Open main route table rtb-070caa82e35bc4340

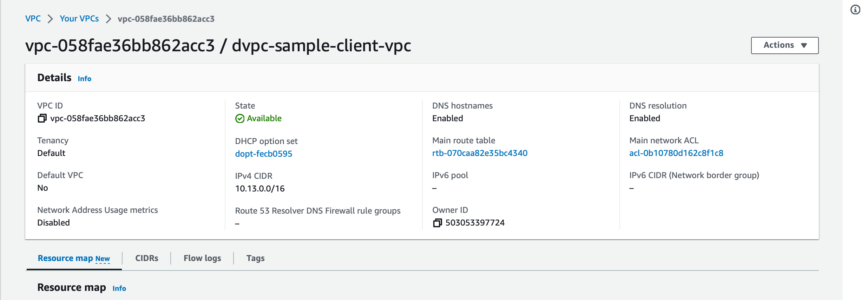click(x=480, y=153)
